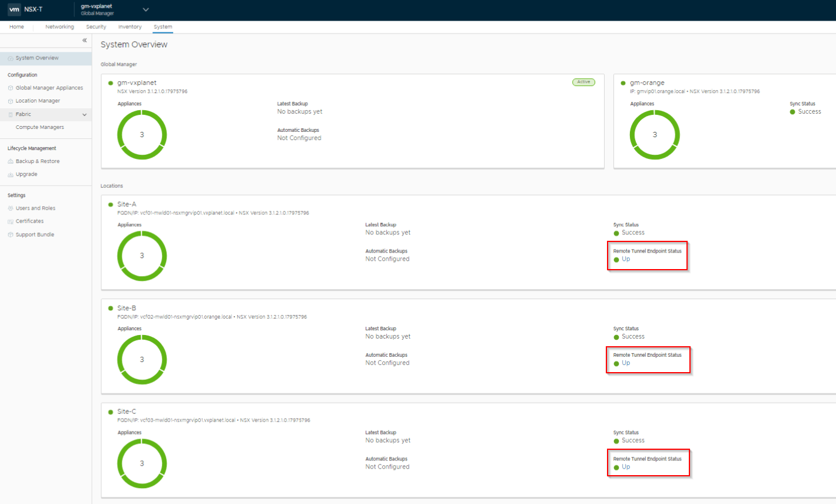Click the gm-vxplanet appliances donut chart
This screenshot has width=836, height=504.
pos(142,134)
